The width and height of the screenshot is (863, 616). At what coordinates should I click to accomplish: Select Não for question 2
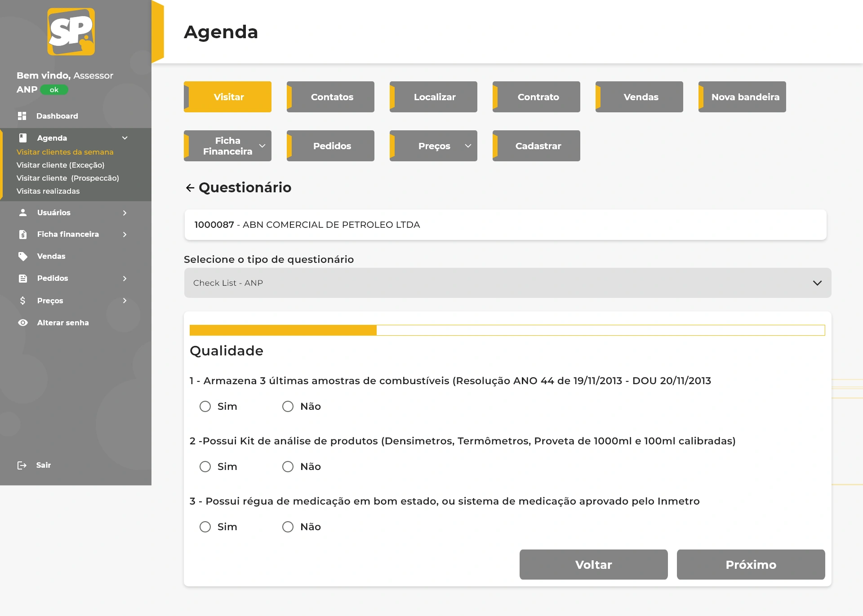(x=288, y=467)
